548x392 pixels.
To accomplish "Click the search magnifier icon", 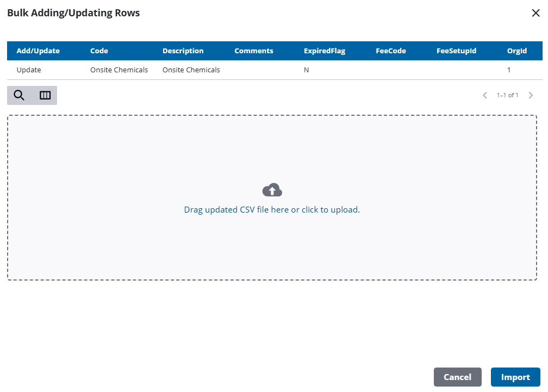I will pos(19,96).
